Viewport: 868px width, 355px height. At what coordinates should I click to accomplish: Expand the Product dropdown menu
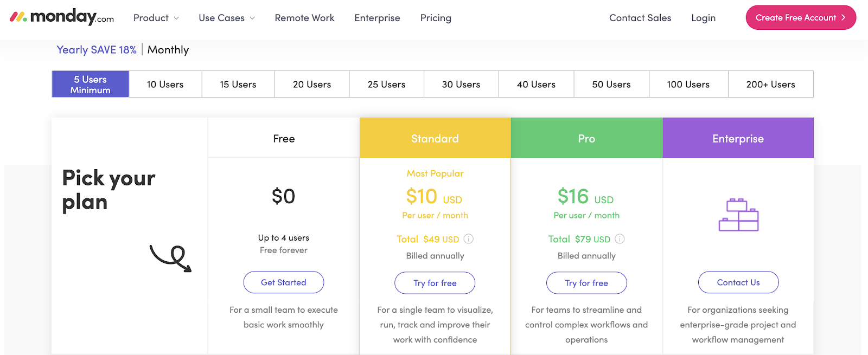pos(156,18)
